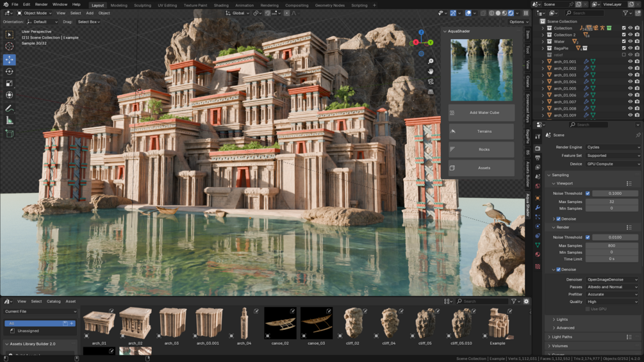The width and height of the screenshot is (644, 362).
Task: Select the Transform tool
Action: tap(9, 95)
